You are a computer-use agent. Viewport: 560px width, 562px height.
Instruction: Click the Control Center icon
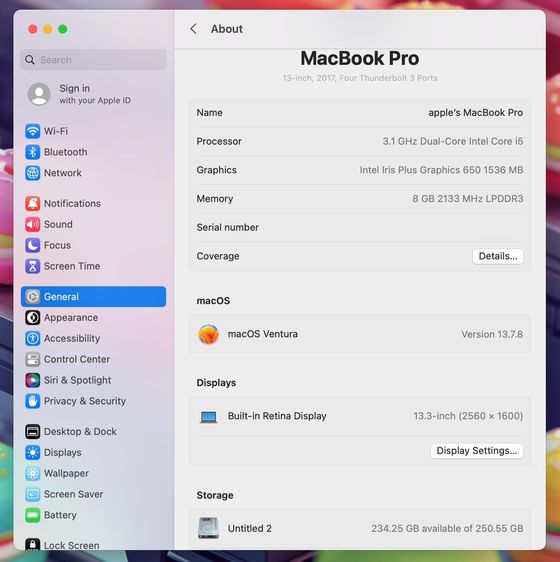[33, 359]
